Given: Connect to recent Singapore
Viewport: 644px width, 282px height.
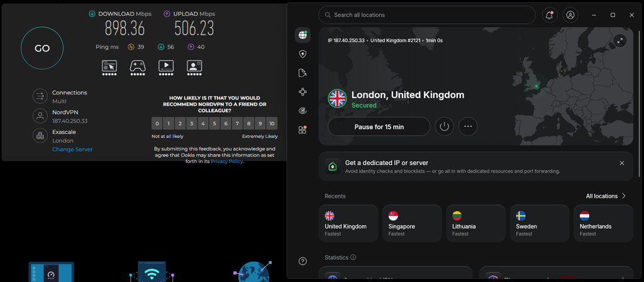Looking at the screenshot, I should click(x=412, y=223).
